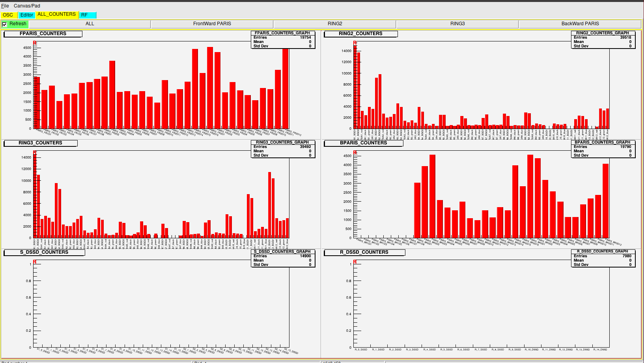Click the S_DSSD_COUNTERS title box

click(x=44, y=252)
